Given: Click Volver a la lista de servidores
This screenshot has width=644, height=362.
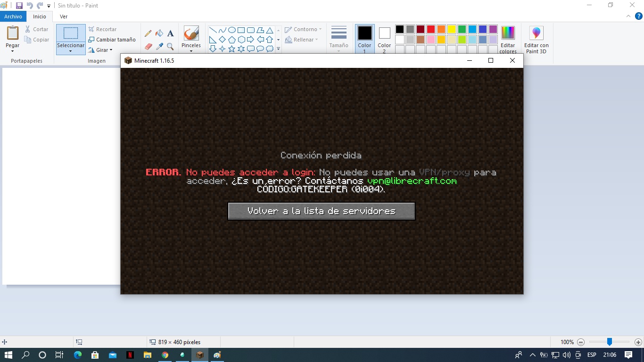Looking at the screenshot, I should coord(322,211).
